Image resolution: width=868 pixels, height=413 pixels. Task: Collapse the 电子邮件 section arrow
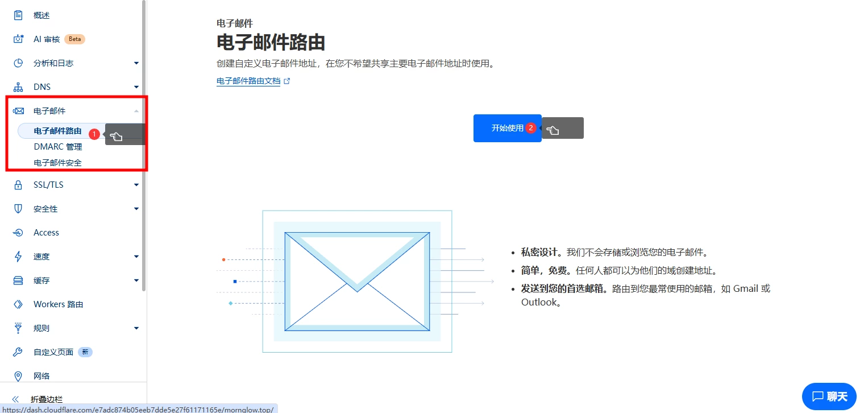click(136, 111)
